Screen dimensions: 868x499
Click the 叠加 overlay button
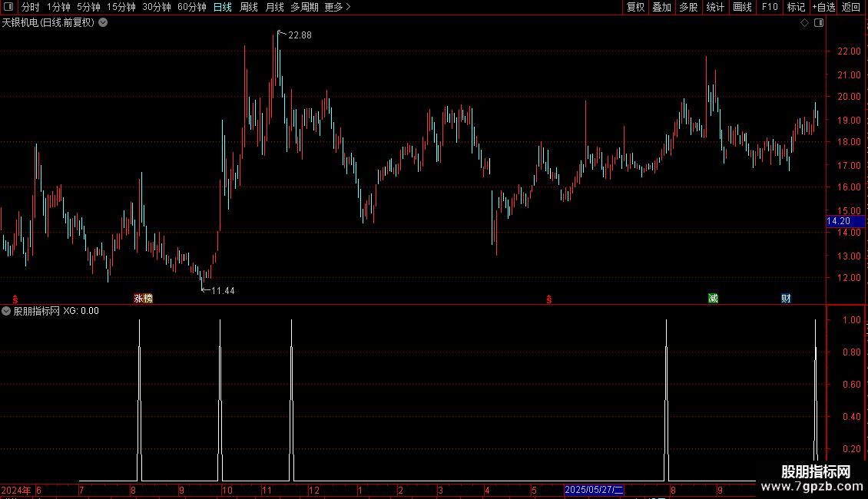pos(661,7)
